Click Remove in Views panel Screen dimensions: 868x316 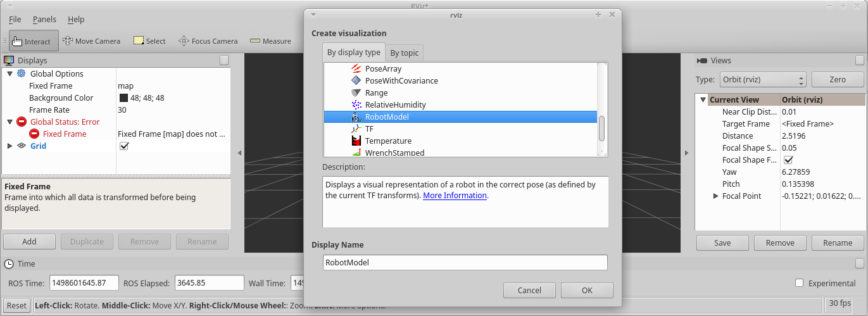[780, 243]
